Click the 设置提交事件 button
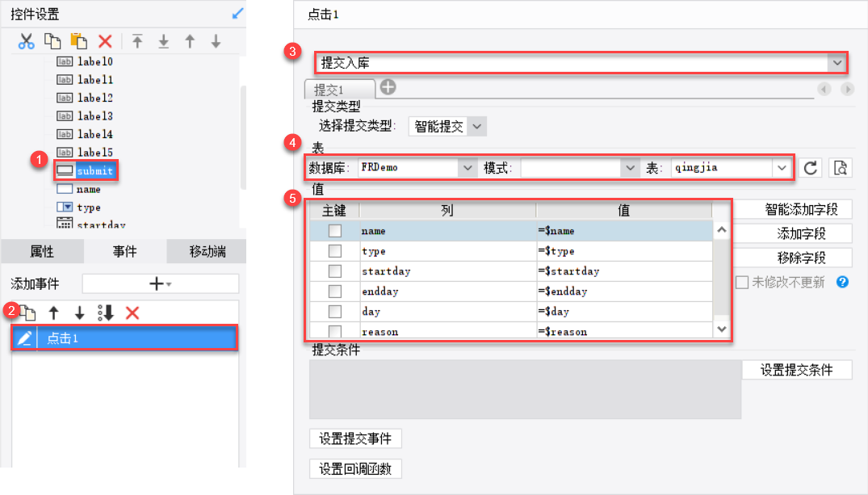 pos(355,438)
